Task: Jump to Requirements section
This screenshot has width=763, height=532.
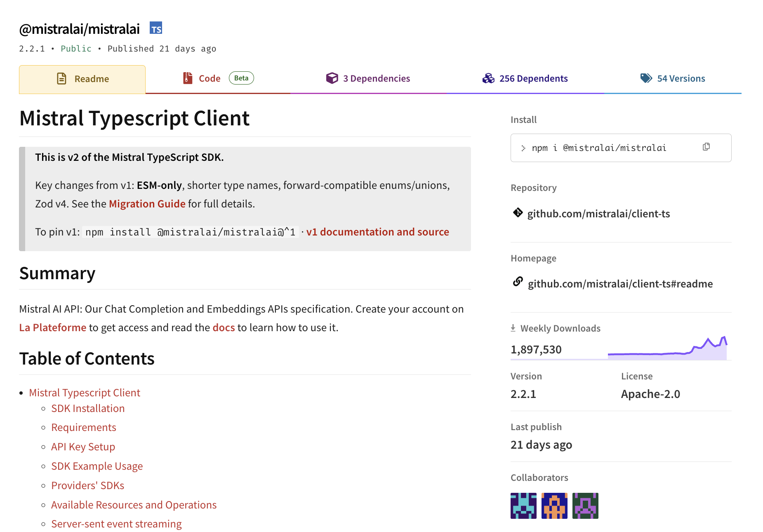Action: coord(84,427)
